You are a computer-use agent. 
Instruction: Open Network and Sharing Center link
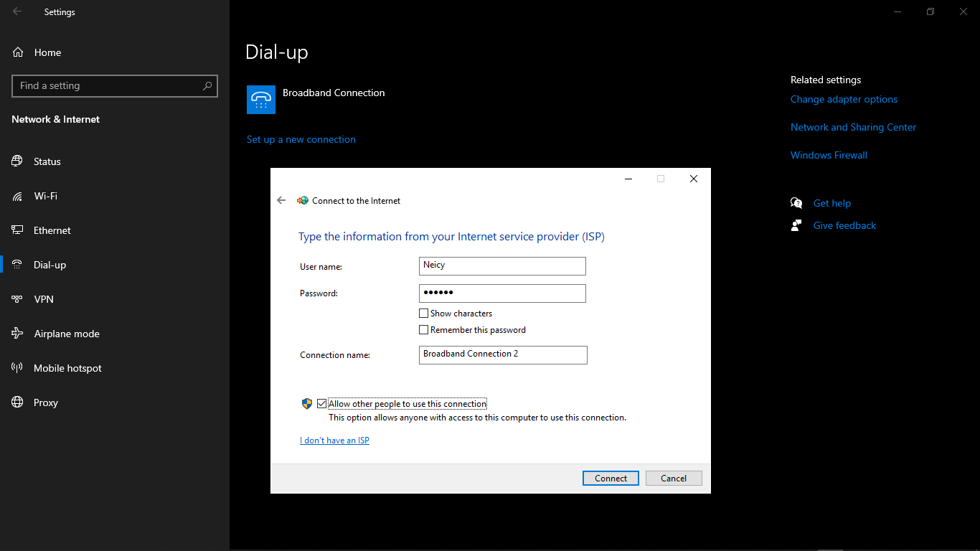[854, 127]
